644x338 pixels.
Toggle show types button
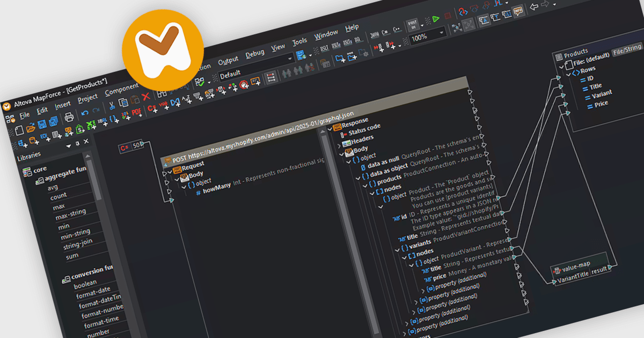(x=495, y=17)
